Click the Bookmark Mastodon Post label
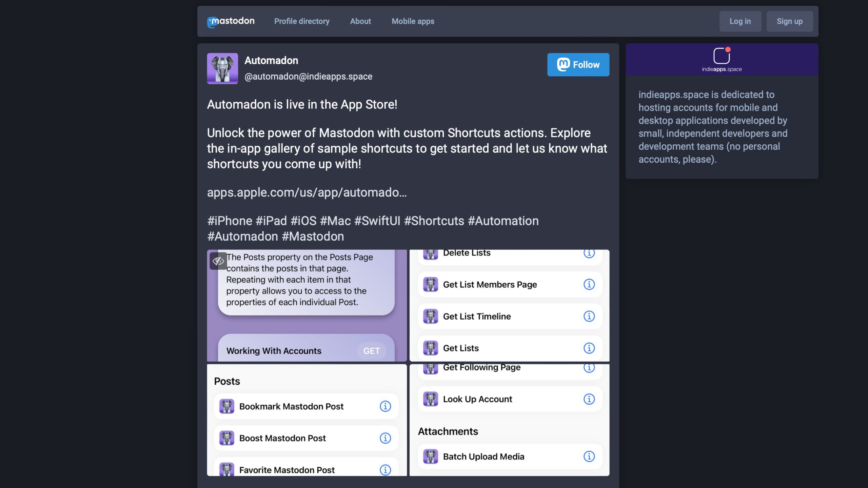 click(291, 406)
